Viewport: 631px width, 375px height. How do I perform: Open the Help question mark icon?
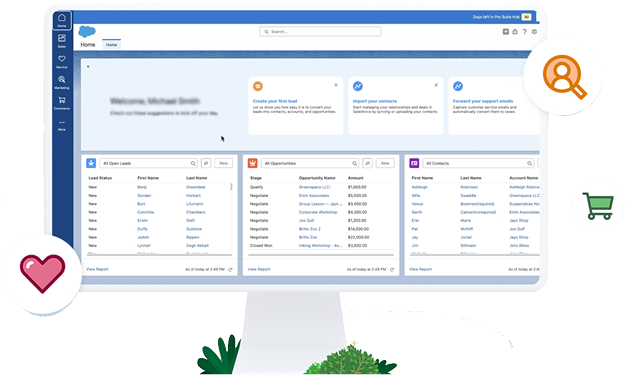click(524, 31)
